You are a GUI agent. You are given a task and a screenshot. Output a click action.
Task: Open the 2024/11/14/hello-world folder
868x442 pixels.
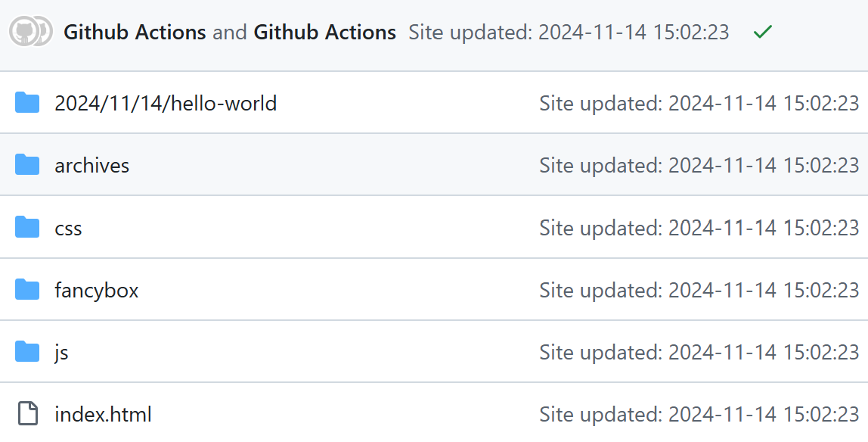click(x=166, y=102)
